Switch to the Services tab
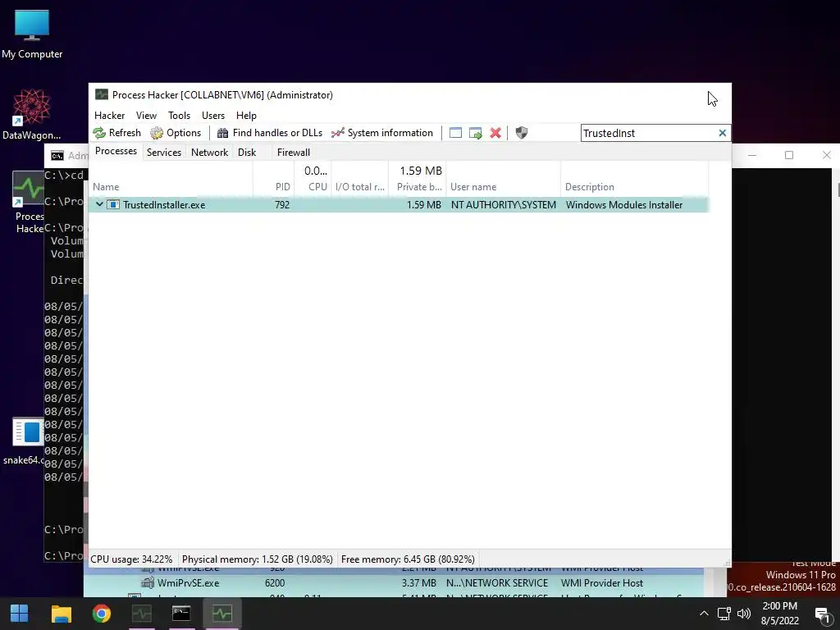This screenshot has width=840, height=630. tap(164, 152)
